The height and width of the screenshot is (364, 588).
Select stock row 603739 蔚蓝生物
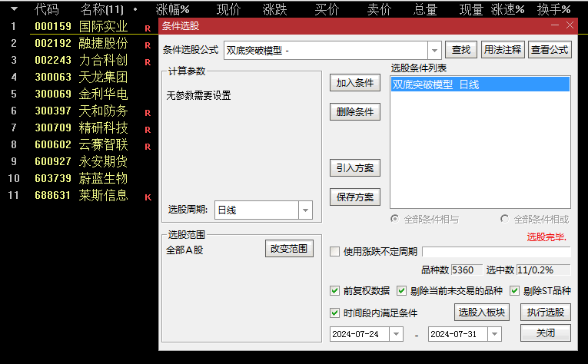click(x=81, y=178)
